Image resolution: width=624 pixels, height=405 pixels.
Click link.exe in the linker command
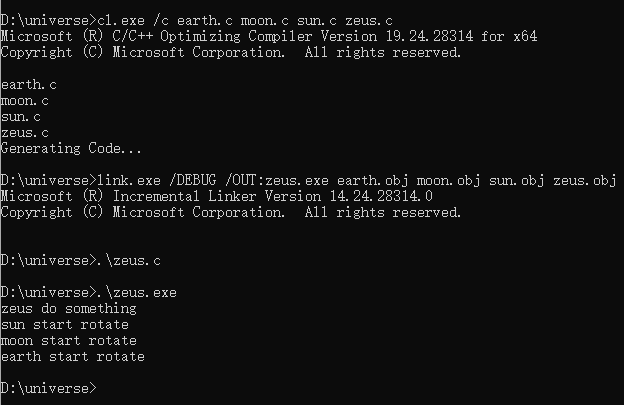(x=132, y=180)
